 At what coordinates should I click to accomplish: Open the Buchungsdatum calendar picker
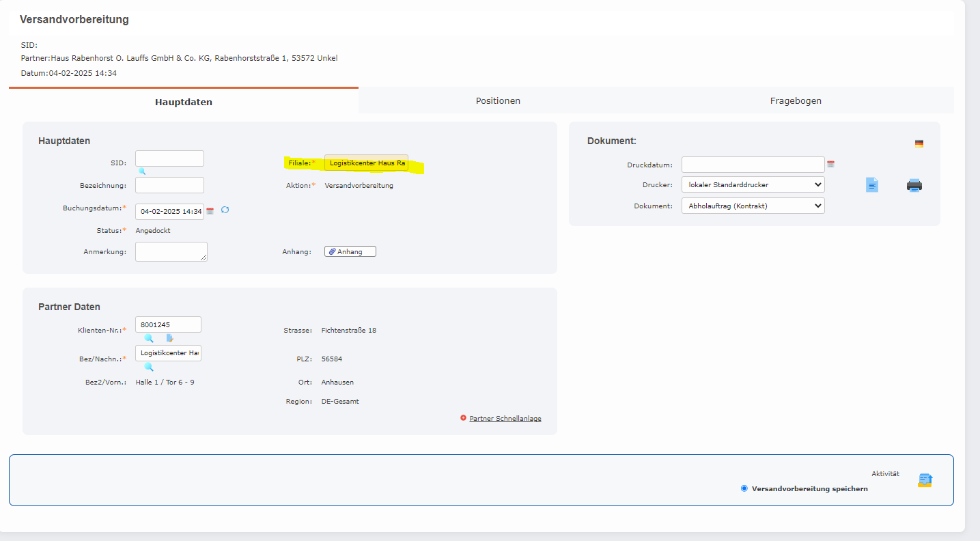(210, 211)
